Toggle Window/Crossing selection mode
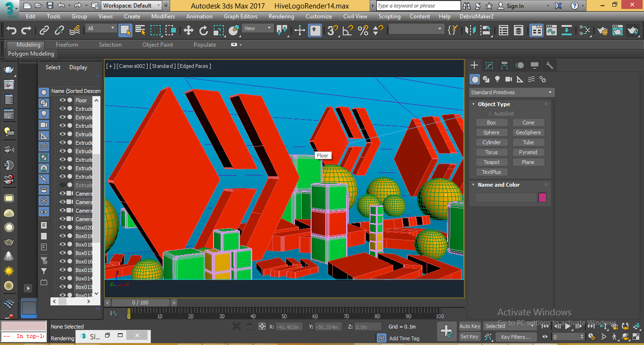The width and height of the screenshot is (644, 345). (171, 31)
